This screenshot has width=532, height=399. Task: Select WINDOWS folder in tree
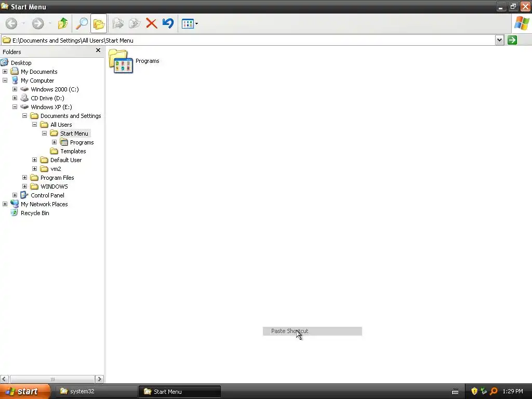pos(54,187)
